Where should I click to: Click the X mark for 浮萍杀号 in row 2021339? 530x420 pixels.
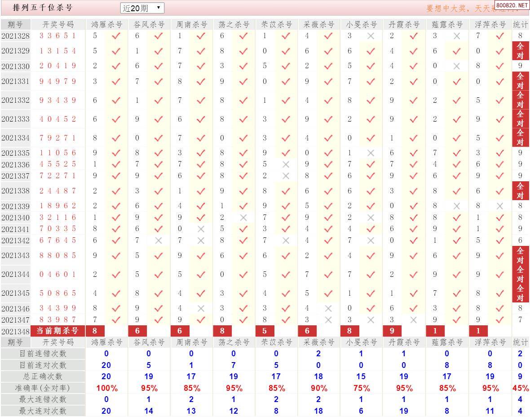pyautogui.click(x=499, y=206)
